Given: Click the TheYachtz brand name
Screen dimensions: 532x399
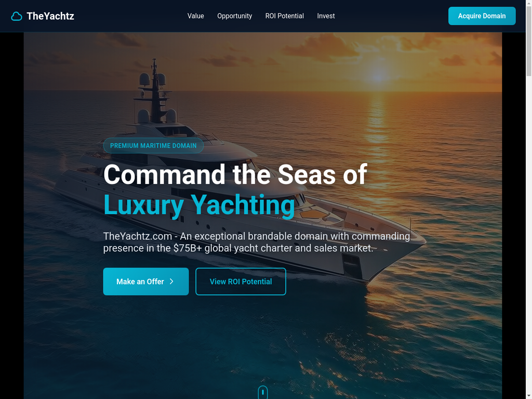Looking at the screenshot, I should tap(50, 16).
